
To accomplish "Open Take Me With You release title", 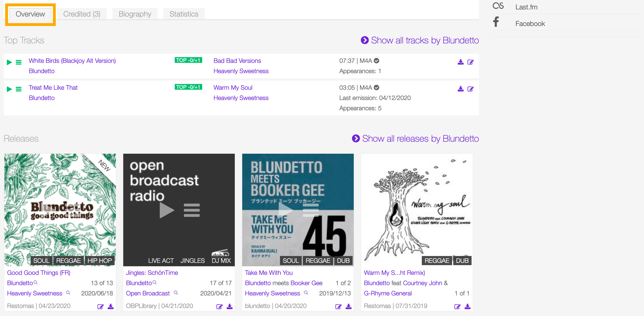I will coord(269,273).
